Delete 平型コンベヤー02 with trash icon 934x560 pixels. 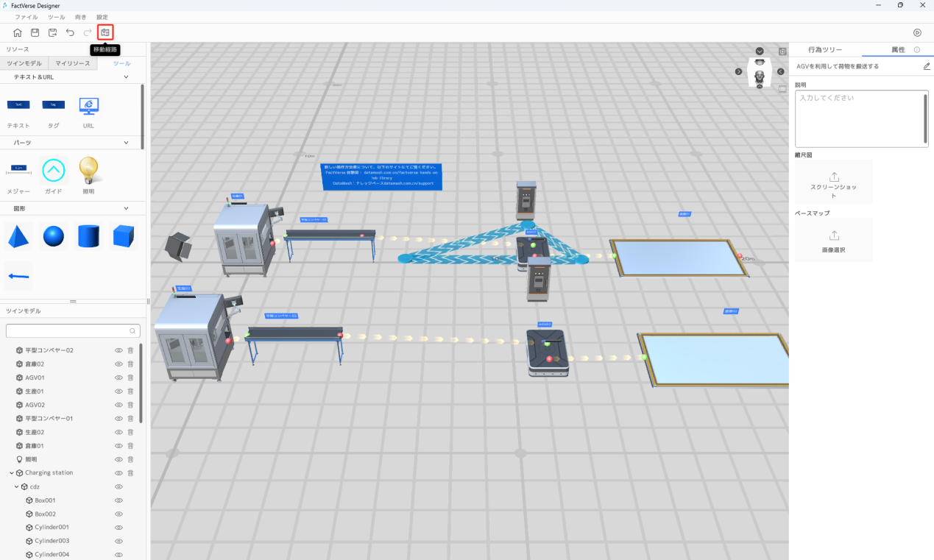click(130, 350)
